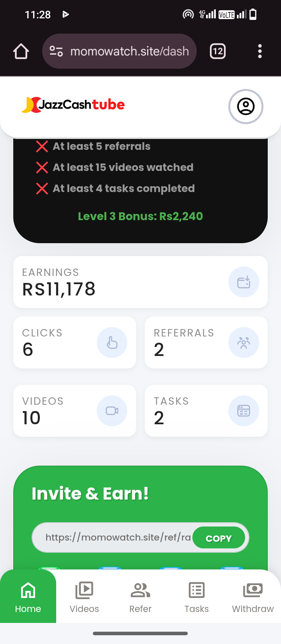Click the JazzCashtube logo
Screen dimensions: 281x644
click(x=73, y=105)
